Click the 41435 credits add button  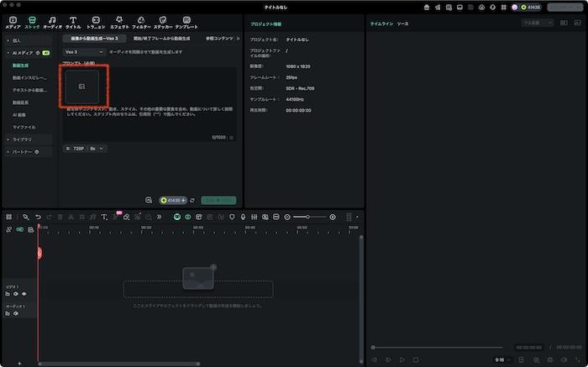[183, 201]
